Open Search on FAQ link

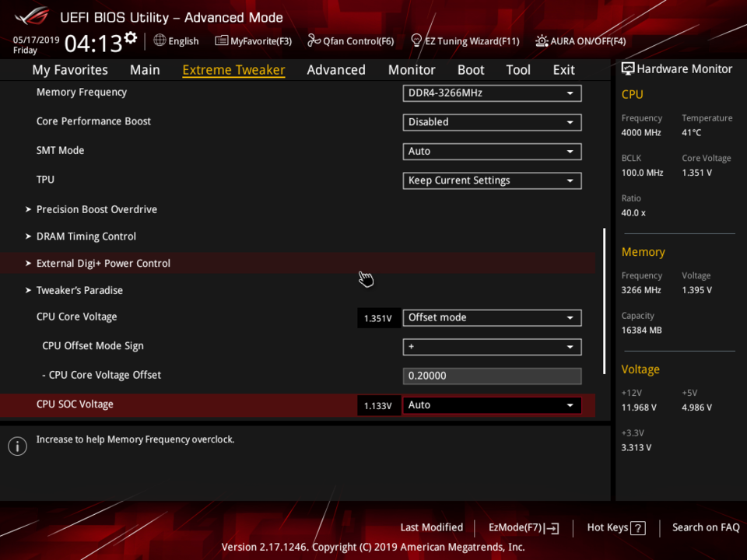point(706,527)
